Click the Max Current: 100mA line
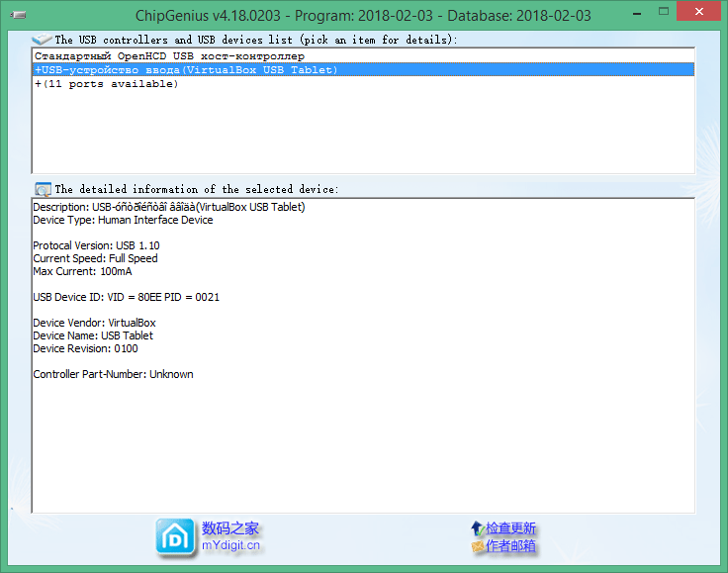This screenshot has height=573, width=728. tap(82, 271)
